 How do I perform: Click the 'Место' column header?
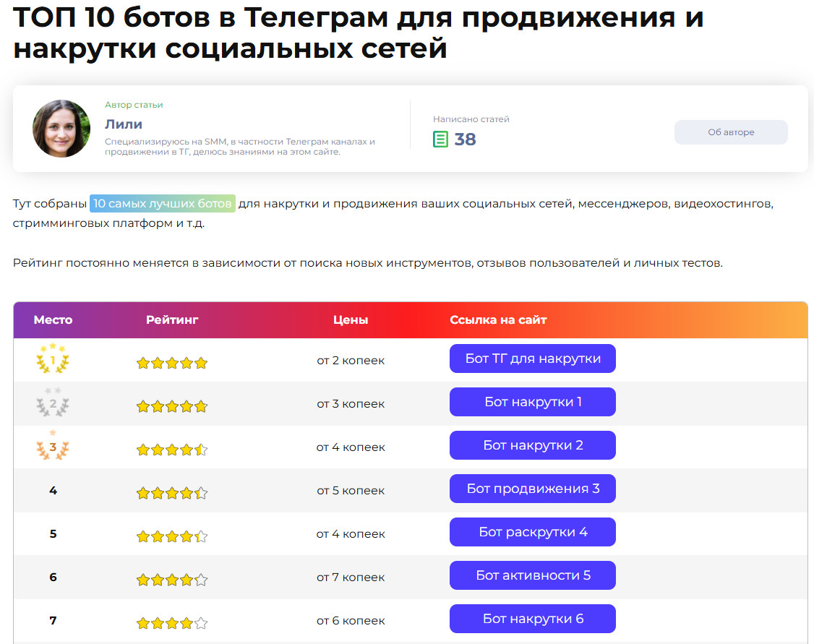53,319
